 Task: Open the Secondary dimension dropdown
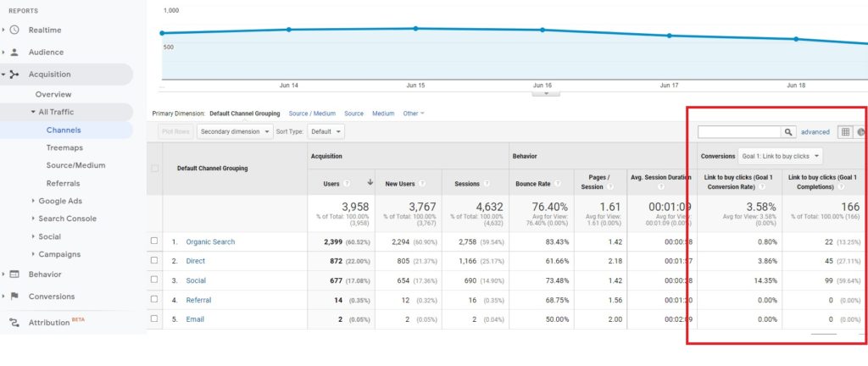(236, 132)
